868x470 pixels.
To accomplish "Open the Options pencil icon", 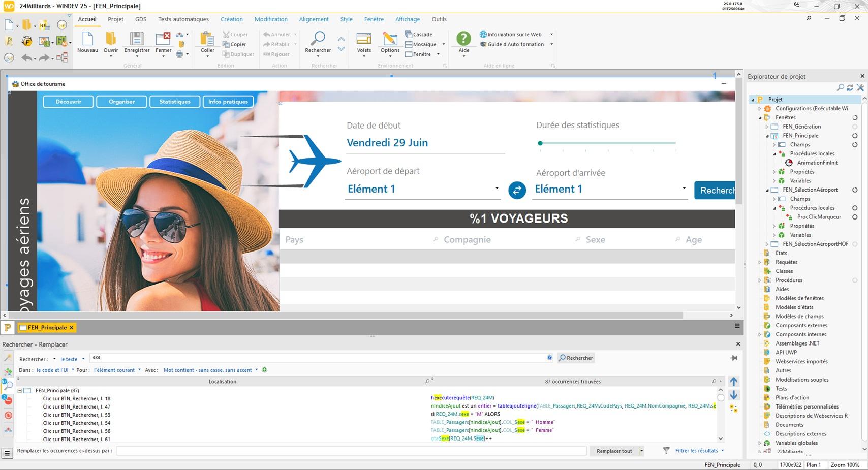I will click(x=390, y=39).
